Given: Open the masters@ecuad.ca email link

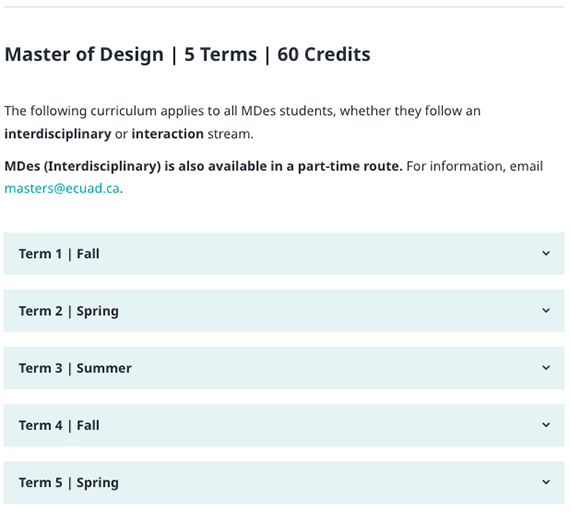Looking at the screenshot, I should (62, 188).
